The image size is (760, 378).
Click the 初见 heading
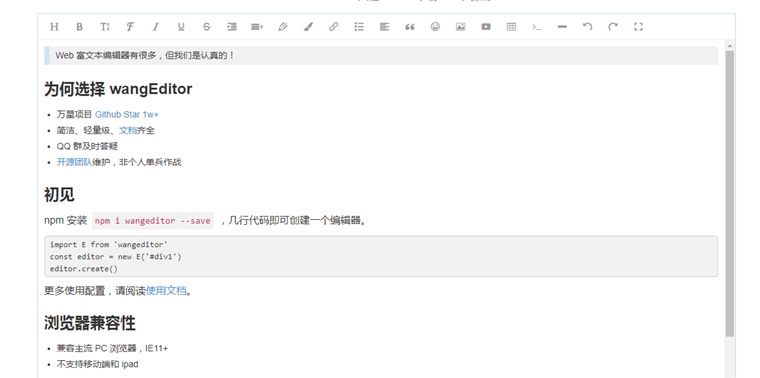click(x=59, y=195)
